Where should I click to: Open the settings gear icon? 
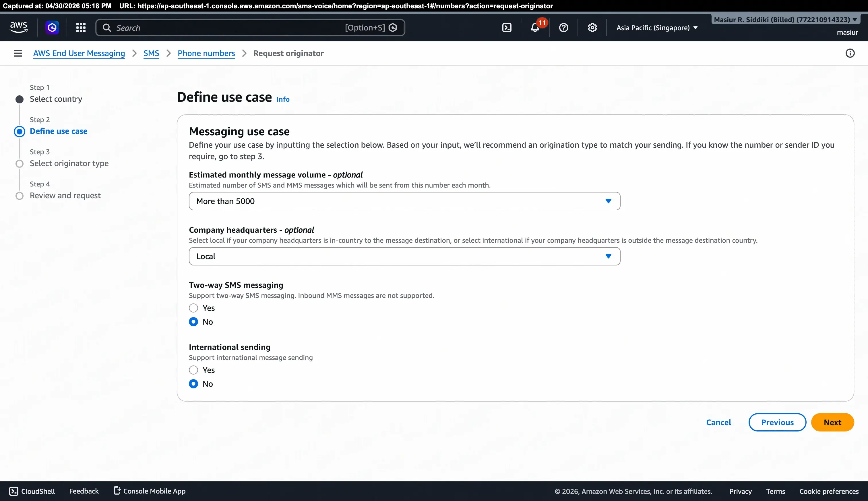point(592,28)
